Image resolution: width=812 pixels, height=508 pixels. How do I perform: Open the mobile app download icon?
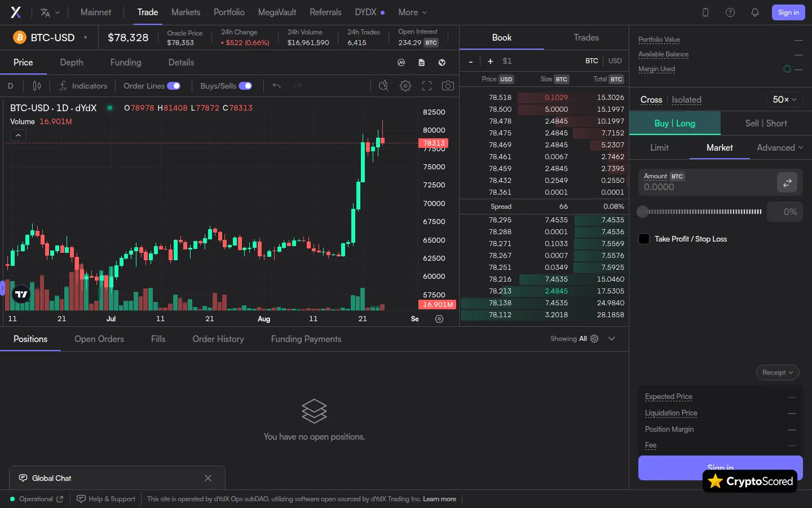pos(705,12)
